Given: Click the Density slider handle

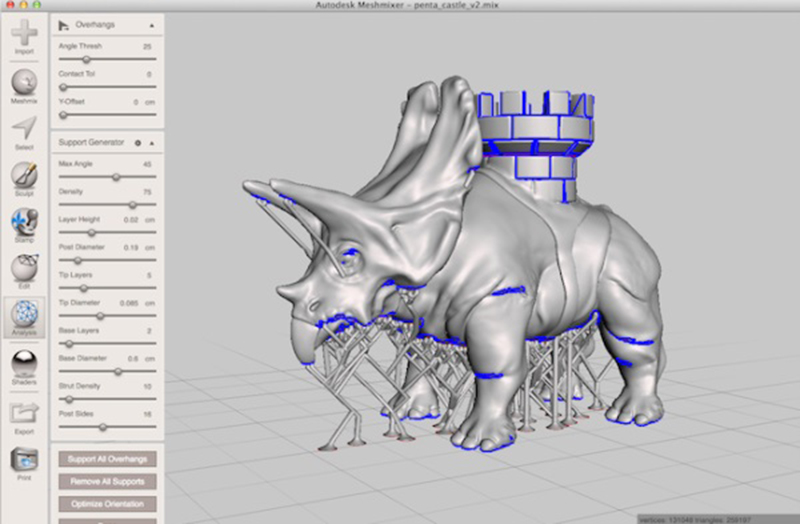Looking at the screenshot, I should tap(132, 205).
